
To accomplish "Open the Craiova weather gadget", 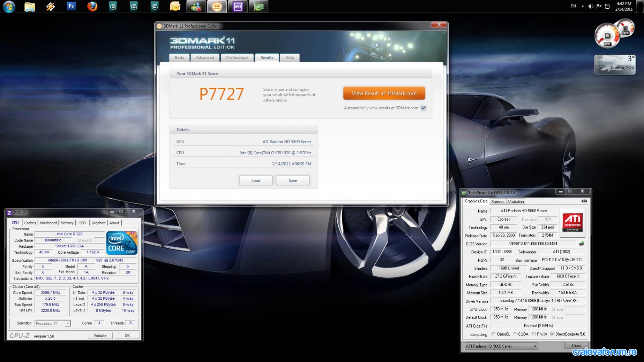I will coord(615,64).
